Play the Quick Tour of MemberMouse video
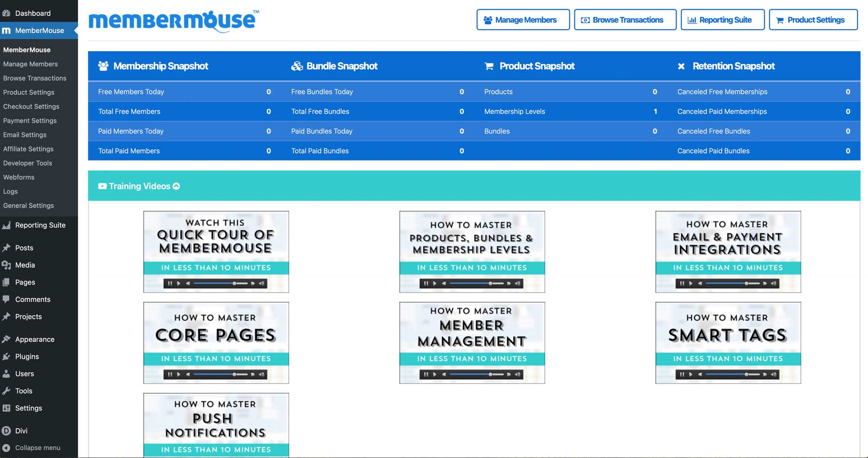868x458 pixels. 216,252
